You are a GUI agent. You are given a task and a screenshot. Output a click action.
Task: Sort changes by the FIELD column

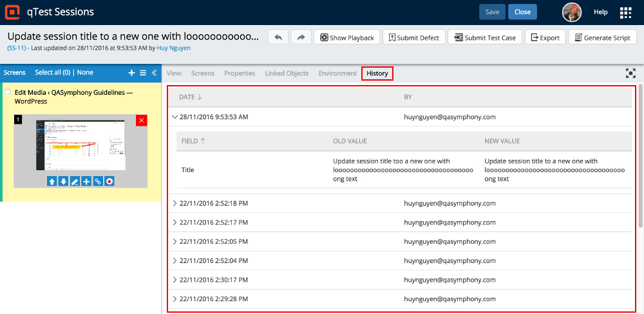(x=193, y=141)
